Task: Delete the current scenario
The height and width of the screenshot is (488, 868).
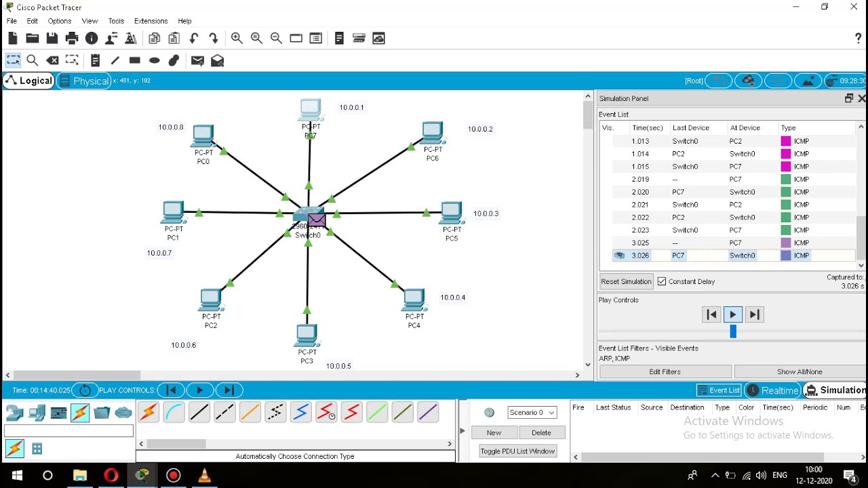Action: [x=541, y=433]
